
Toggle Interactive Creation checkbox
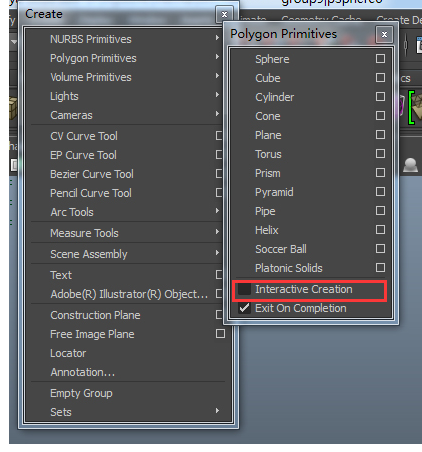(x=244, y=289)
